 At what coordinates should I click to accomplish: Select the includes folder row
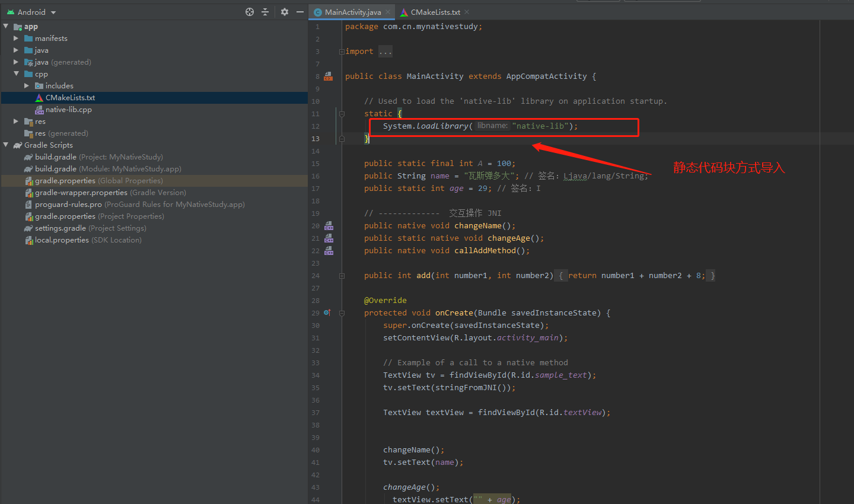tap(154, 86)
